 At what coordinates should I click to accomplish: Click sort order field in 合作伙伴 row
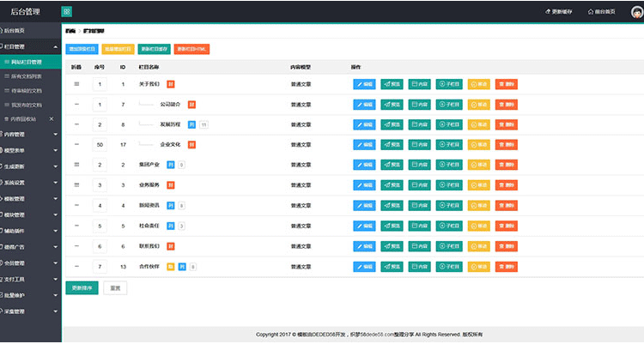[100, 267]
